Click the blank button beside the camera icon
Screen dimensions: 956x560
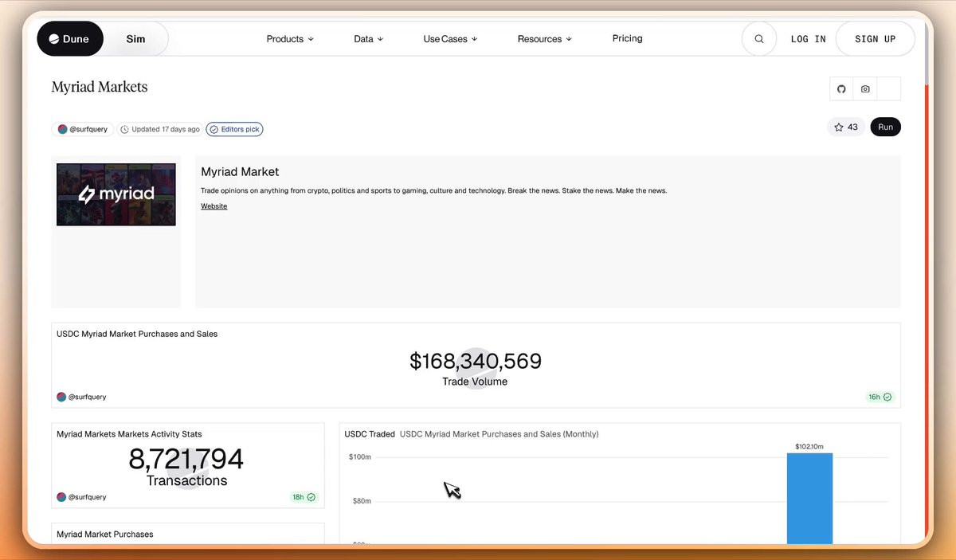click(889, 89)
